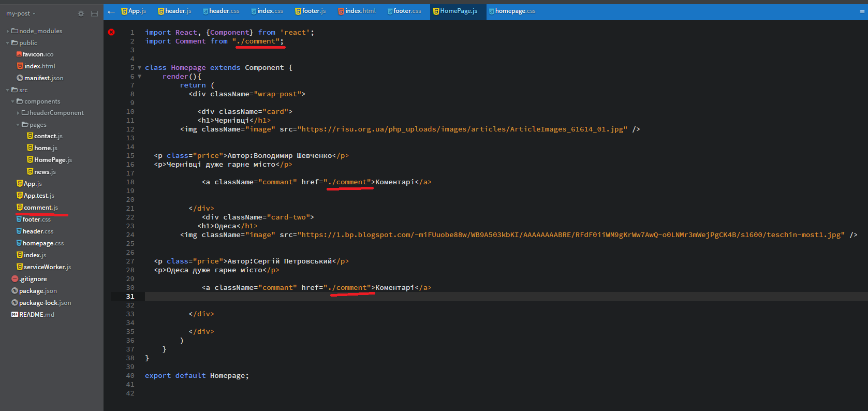Switch to the footer.css tab

(404, 11)
